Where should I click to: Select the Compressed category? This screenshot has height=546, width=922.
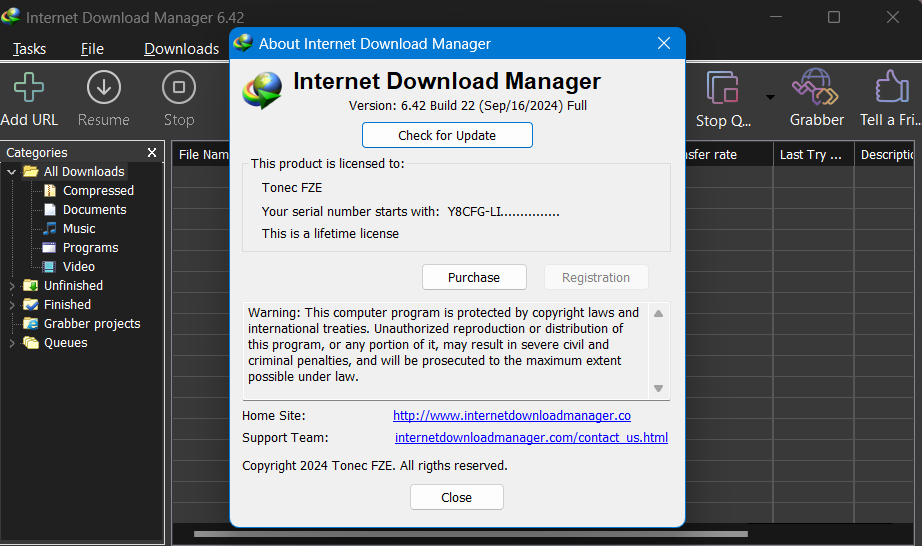[x=98, y=190]
